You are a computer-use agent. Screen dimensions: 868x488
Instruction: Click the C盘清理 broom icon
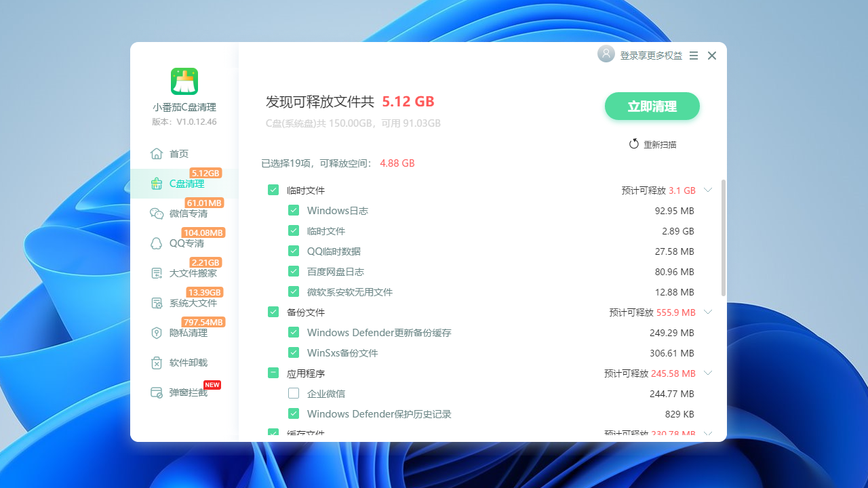156,183
